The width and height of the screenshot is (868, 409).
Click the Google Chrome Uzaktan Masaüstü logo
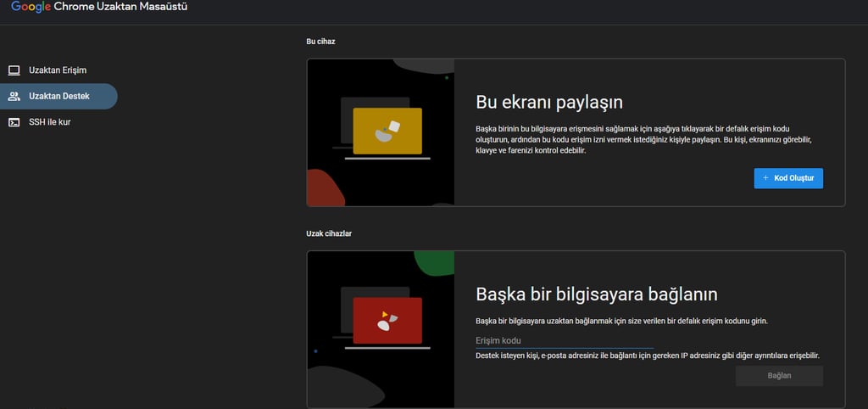click(99, 7)
